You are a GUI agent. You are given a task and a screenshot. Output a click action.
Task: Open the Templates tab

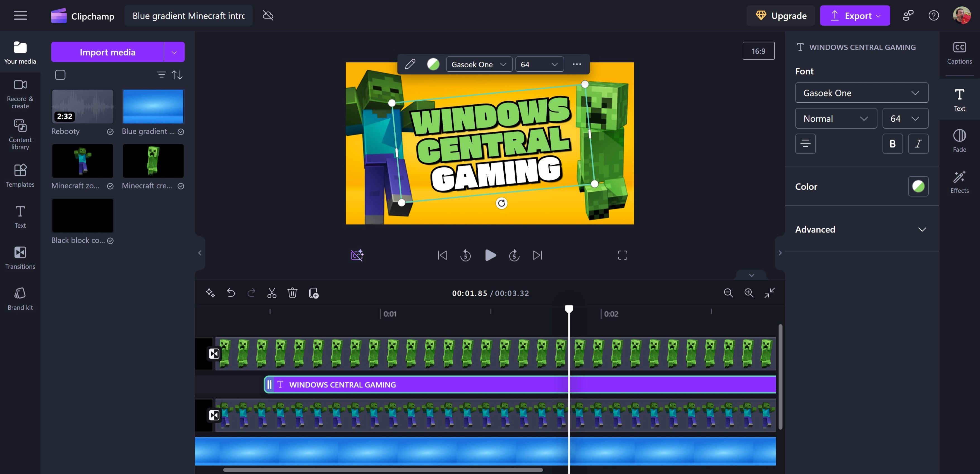pyautogui.click(x=20, y=175)
